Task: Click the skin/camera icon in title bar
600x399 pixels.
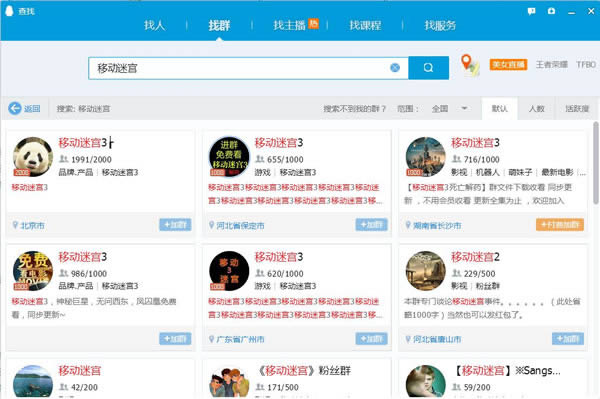Action: pos(551,11)
